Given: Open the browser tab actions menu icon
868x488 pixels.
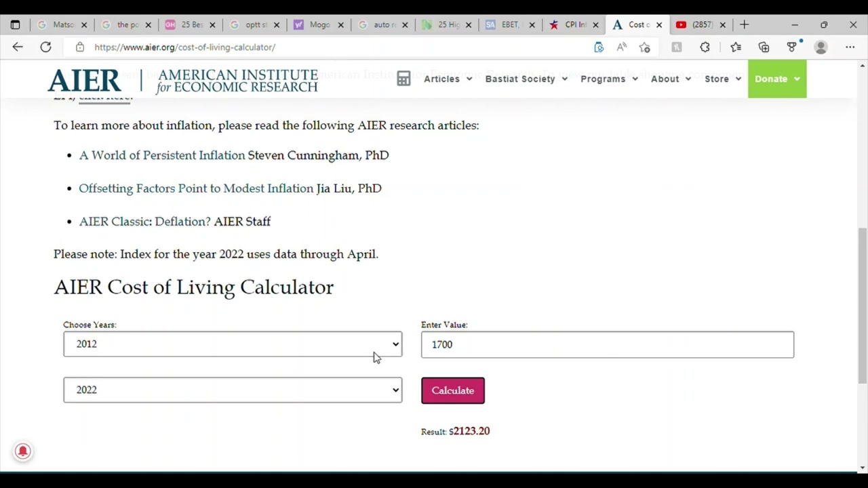Looking at the screenshot, I should 15,25.
